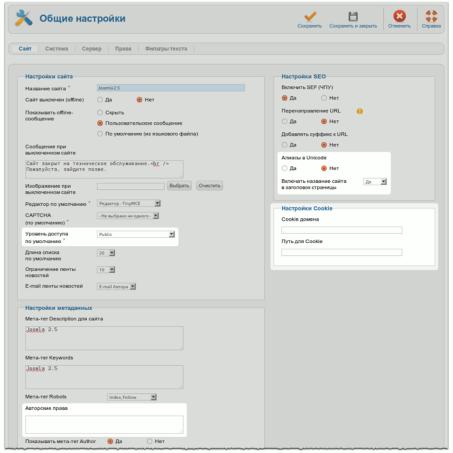Screen dimensions: 453x453
Task: Open the Ограничение ленты новостей dropdown
Action: point(106,270)
